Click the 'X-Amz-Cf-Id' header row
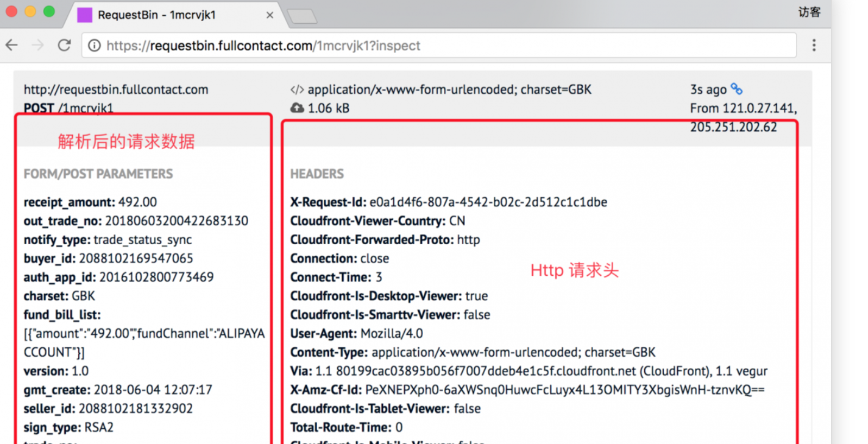Screen dimensions: 868x444 [x=527, y=390]
